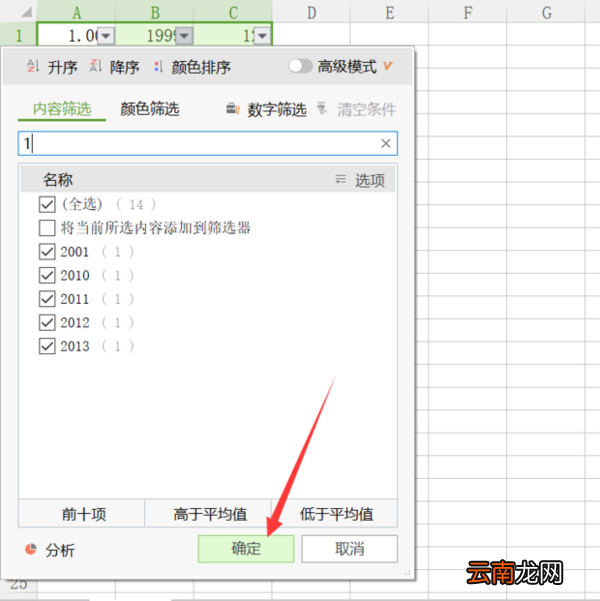Click the 确定 confirm button
The width and height of the screenshot is (600, 601).
pos(246,548)
